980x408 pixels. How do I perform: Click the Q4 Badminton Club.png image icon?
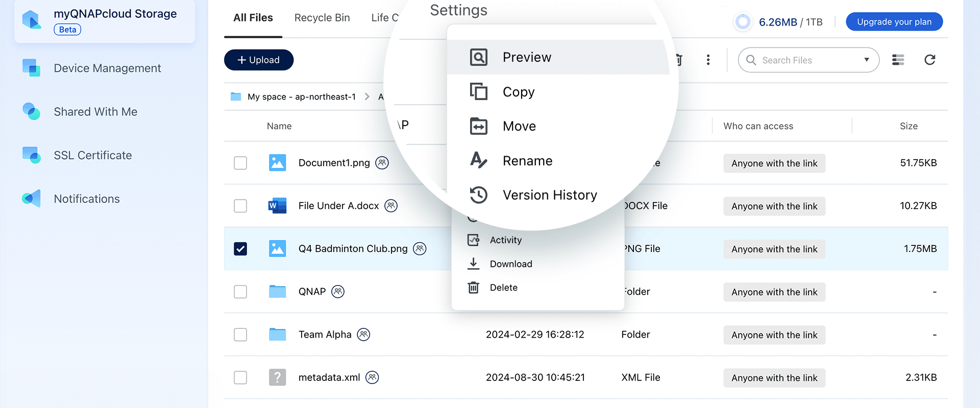(x=277, y=248)
